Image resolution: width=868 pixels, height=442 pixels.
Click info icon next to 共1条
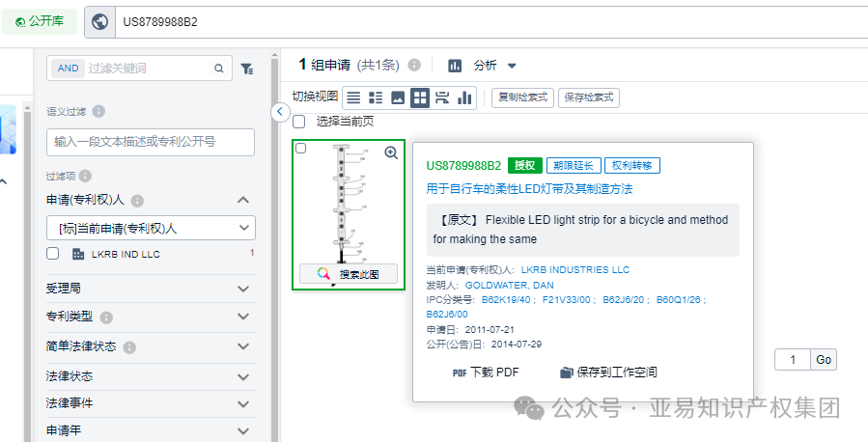point(414,66)
